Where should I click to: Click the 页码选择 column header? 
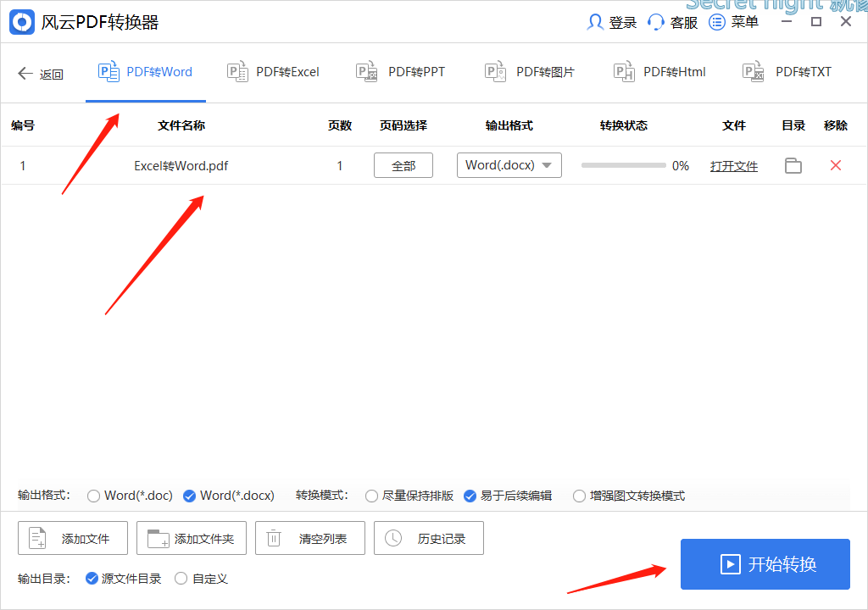coord(403,125)
